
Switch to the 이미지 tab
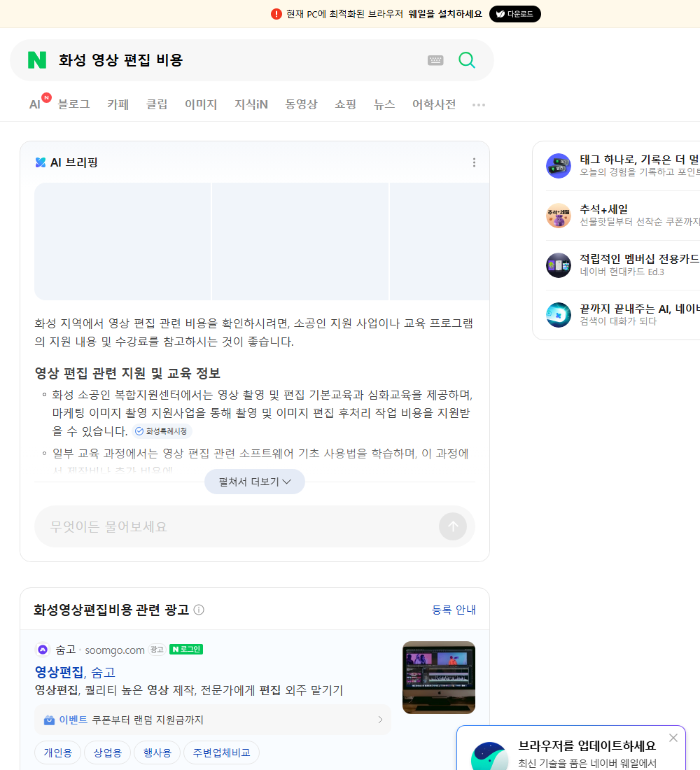coord(201,104)
